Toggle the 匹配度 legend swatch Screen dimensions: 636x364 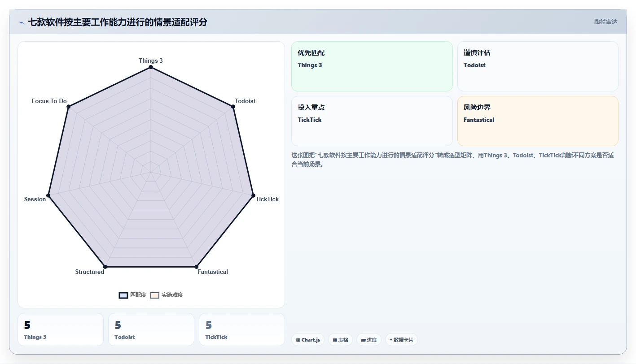[x=123, y=295]
